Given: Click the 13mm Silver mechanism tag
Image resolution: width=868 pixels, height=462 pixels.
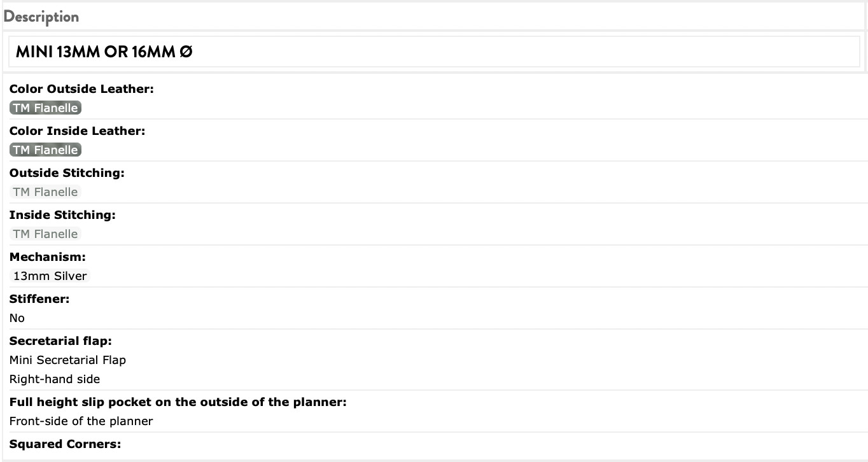Looking at the screenshot, I should (50, 276).
